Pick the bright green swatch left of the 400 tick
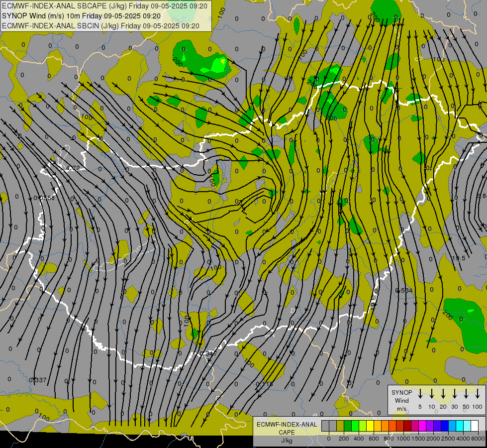 pos(355,426)
